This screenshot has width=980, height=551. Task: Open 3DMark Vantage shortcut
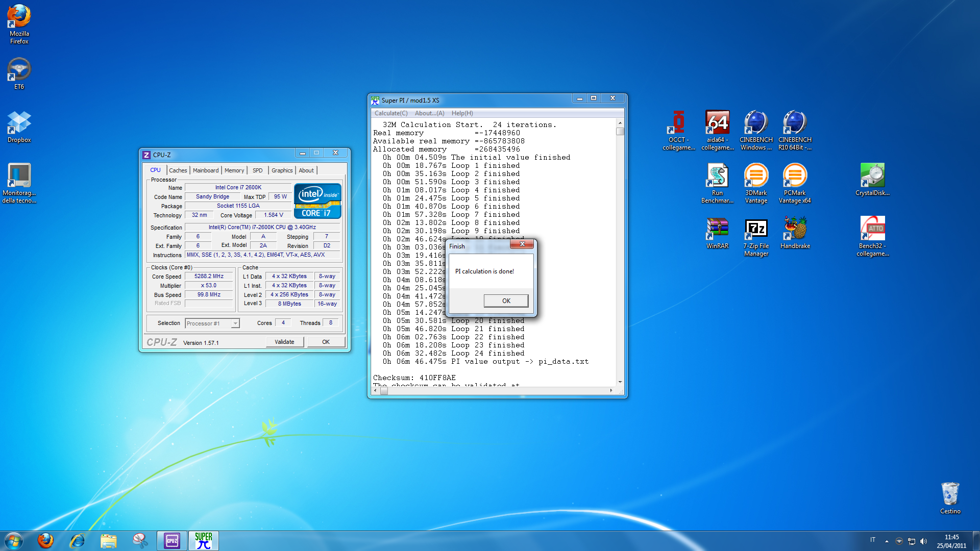pyautogui.click(x=756, y=177)
